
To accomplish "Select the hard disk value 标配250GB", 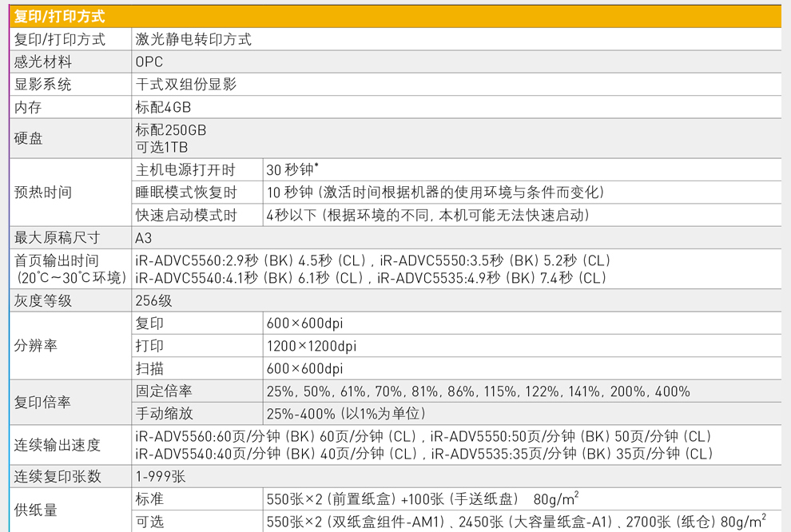I will point(171,130).
